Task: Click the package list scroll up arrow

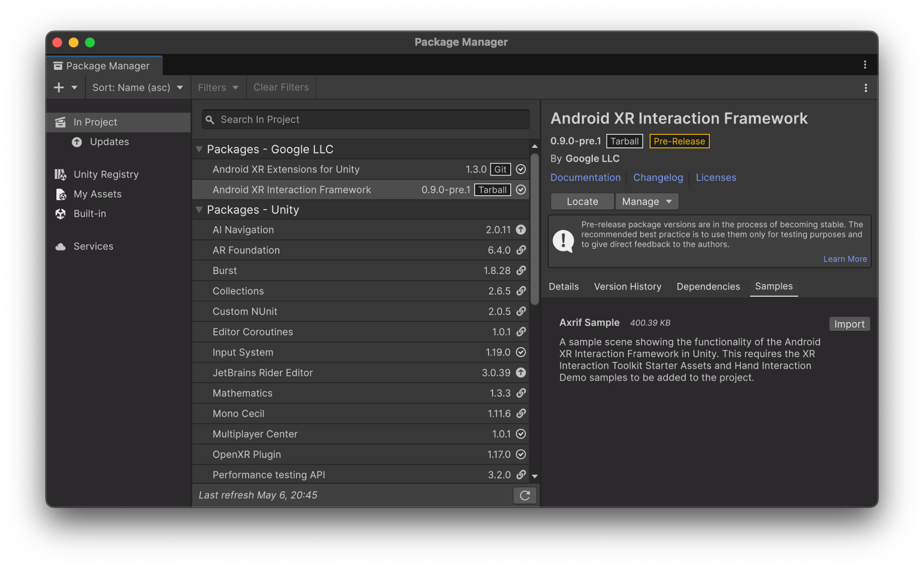Action: pos(535,146)
